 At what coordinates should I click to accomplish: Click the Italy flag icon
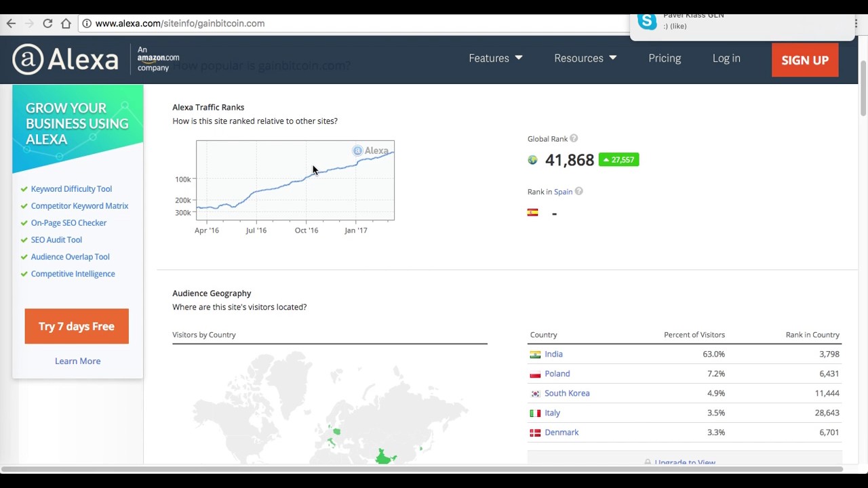(535, 413)
